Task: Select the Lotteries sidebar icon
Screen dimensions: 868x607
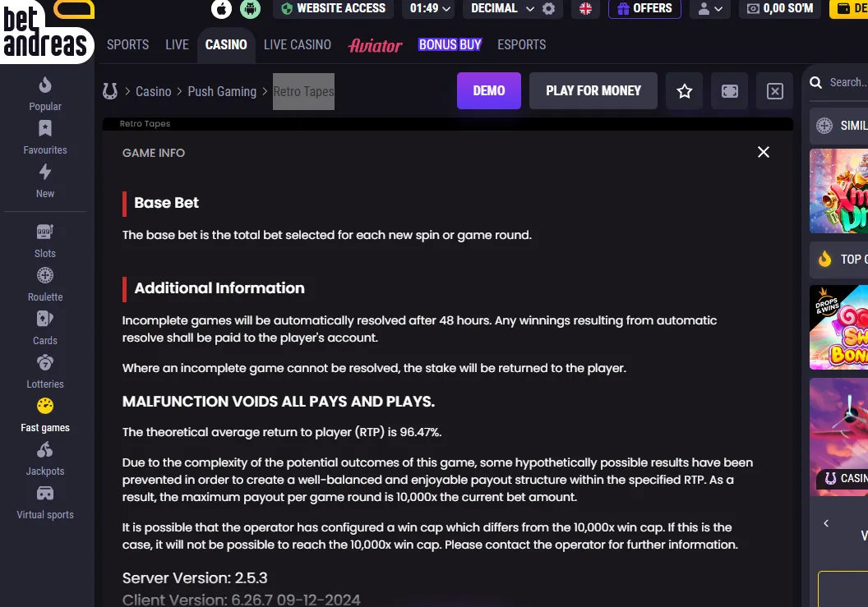Action: coord(45,362)
